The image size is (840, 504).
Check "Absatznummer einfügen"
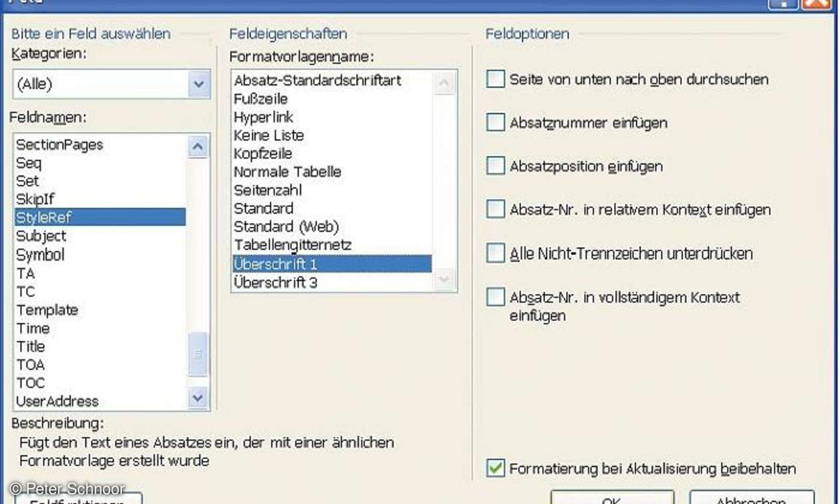pos(495,122)
